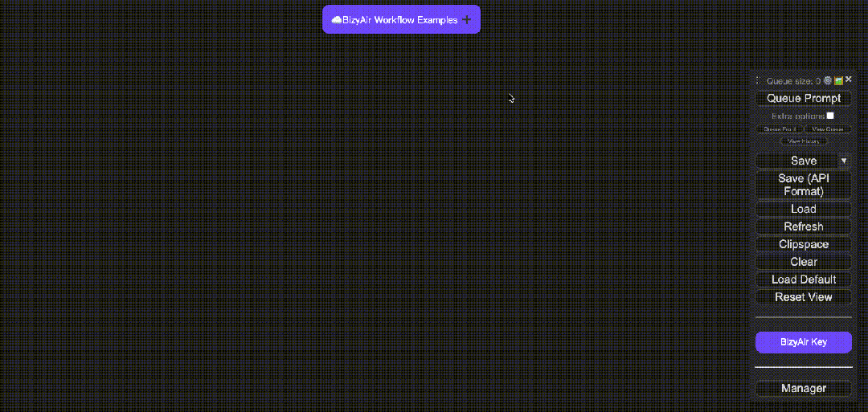This screenshot has height=412, width=868.
Task: Expand the Save dropdown arrow
Action: coord(844,161)
